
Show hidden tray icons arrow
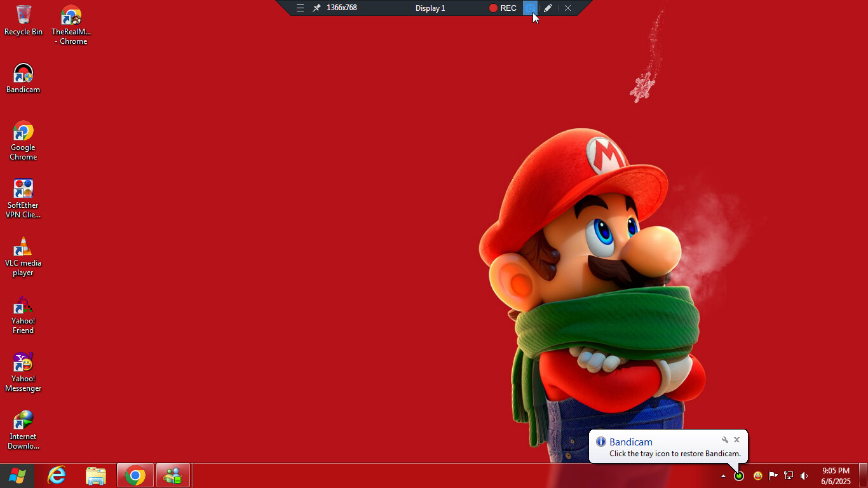723,476
